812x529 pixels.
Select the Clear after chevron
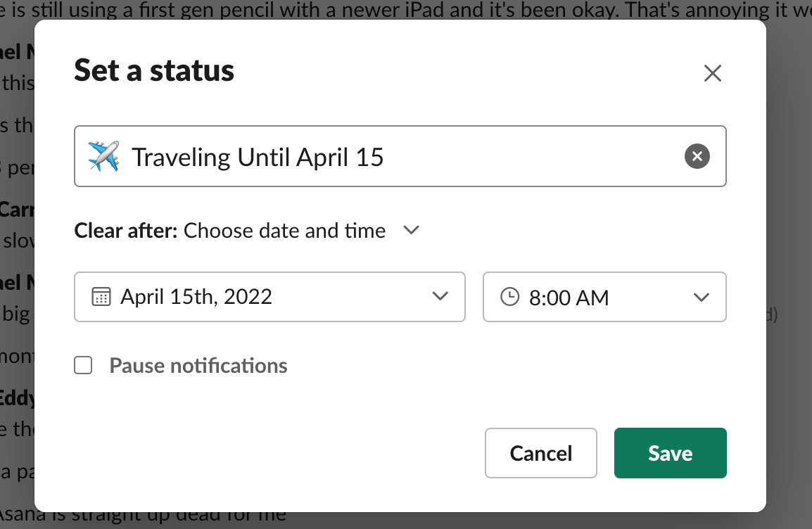click(x=410, y=230)
